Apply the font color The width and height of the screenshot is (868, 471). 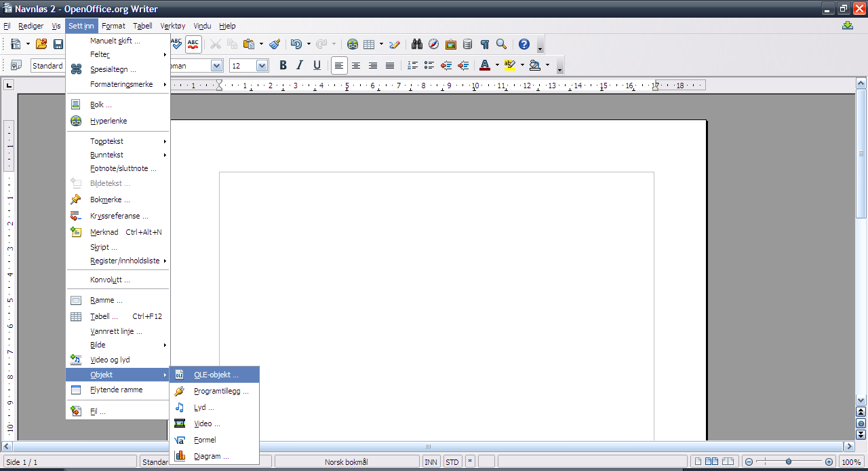485,65
